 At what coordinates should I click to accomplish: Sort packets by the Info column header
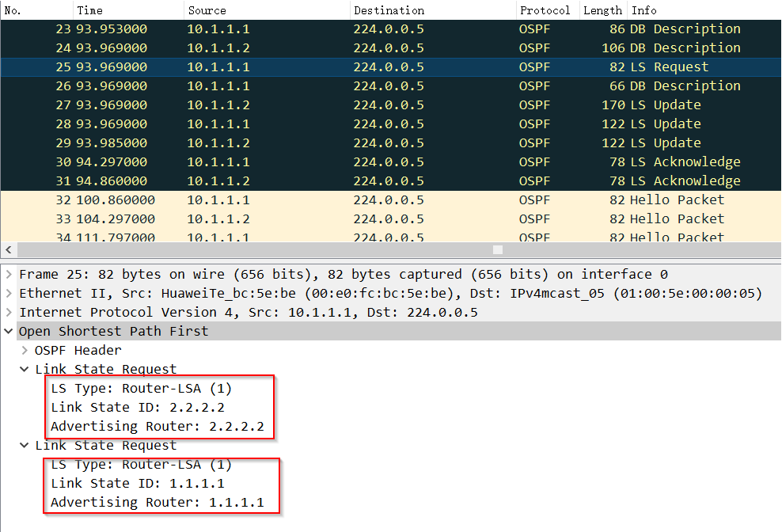[704, 10]
